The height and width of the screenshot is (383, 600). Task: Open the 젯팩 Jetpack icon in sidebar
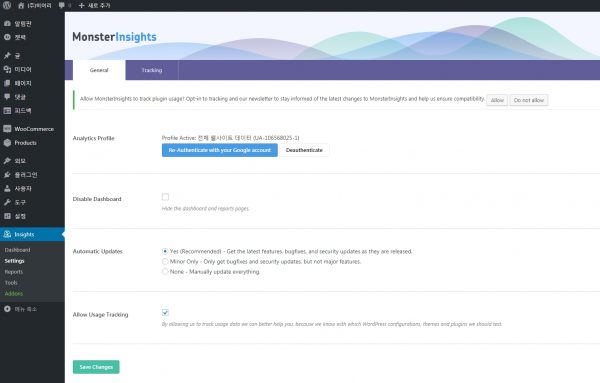pyautogui.click(x=7, y=37)
